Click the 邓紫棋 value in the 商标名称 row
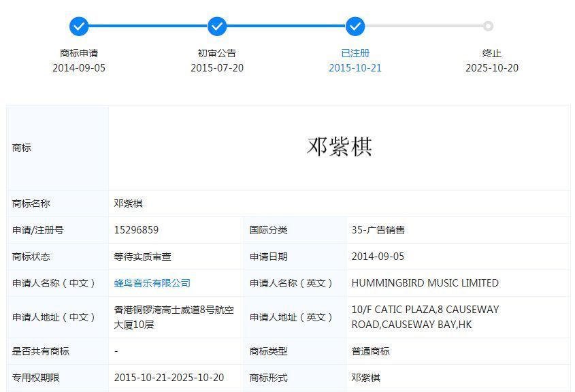Screen dimensions: 575x392 [128, 203]
